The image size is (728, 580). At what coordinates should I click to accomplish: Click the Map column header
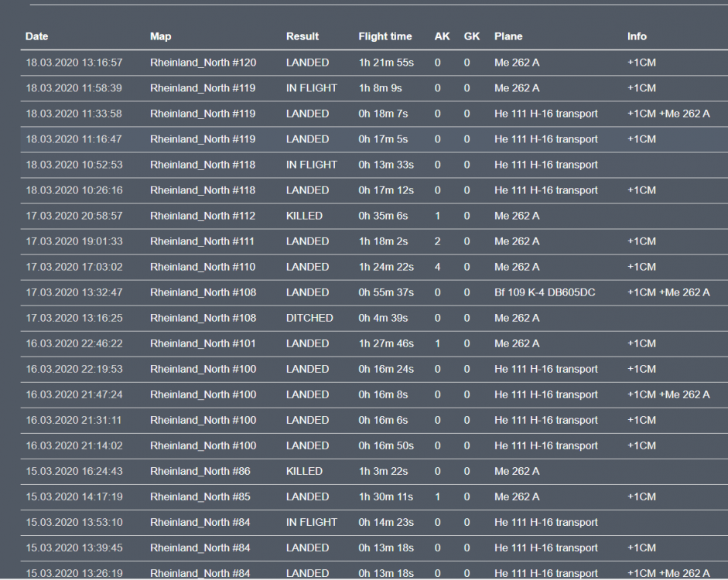pos(161,36)
